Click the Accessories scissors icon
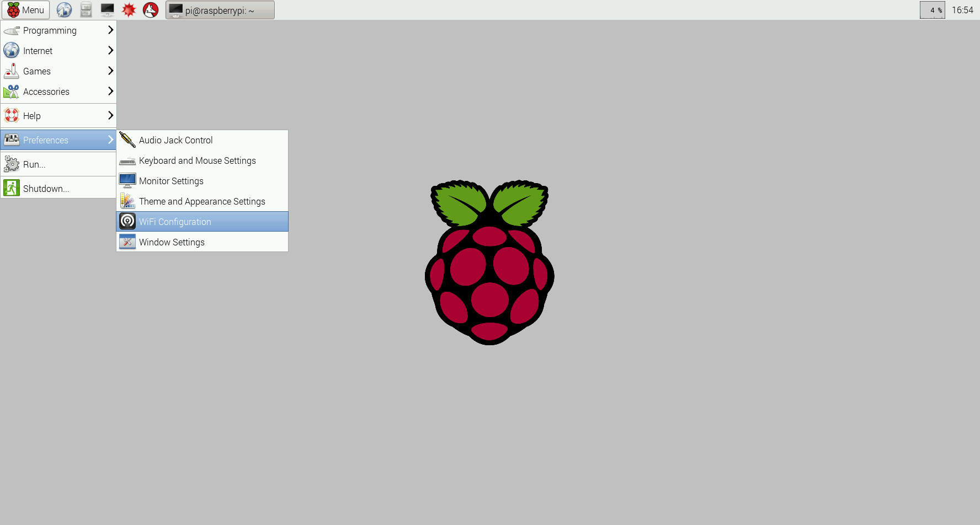This screenshot has height=525, width=980. click(12, 92)
